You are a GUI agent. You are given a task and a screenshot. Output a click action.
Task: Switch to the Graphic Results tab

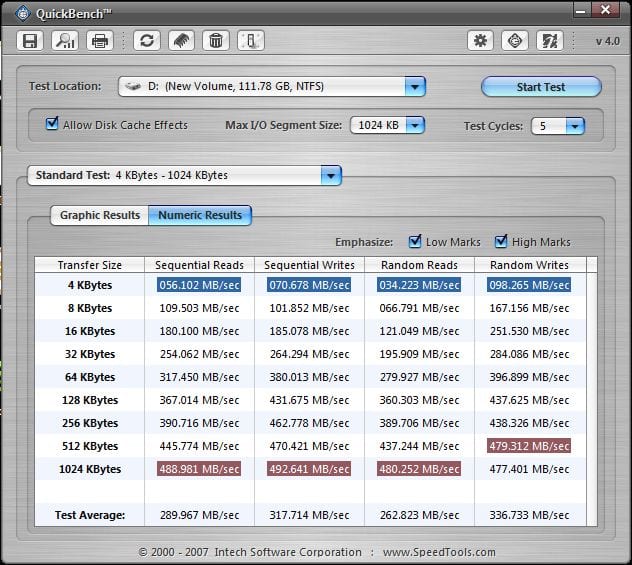[99, 215]
